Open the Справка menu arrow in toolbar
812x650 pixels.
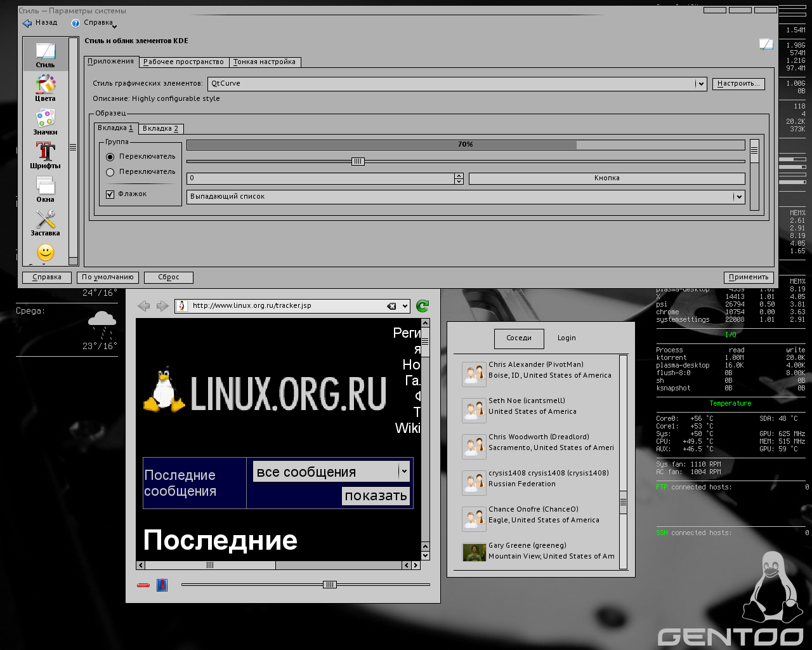tap(114, 27)
